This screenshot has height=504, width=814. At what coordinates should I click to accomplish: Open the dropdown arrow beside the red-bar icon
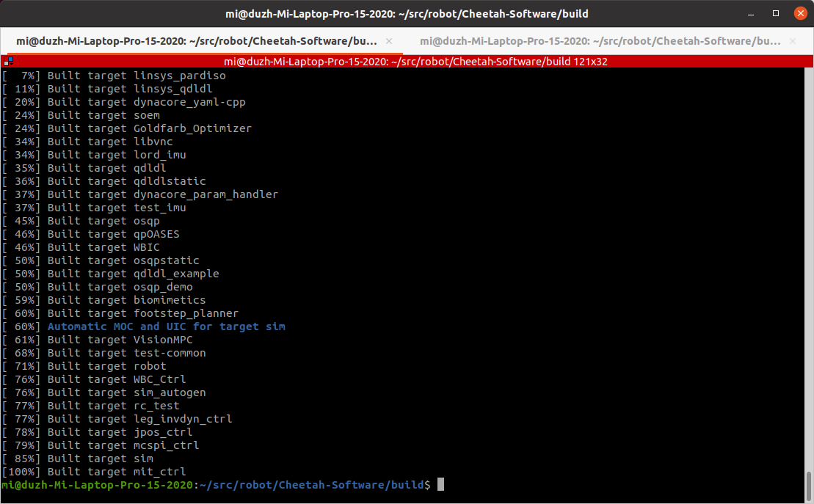[x=11, y=64]
